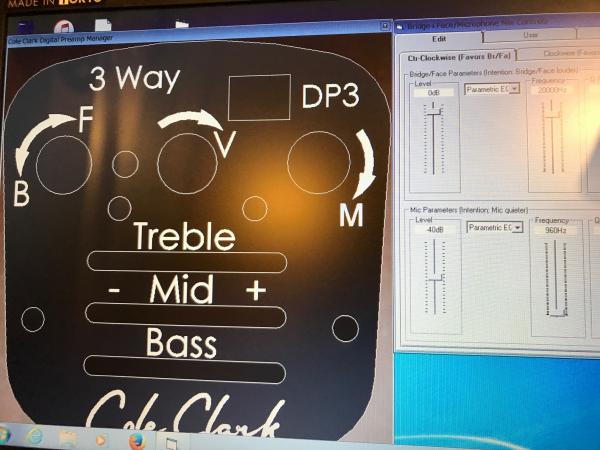This screenshot has height=450, width=600.
Task: Click the Bass slider slot
Action: (184, 369)
